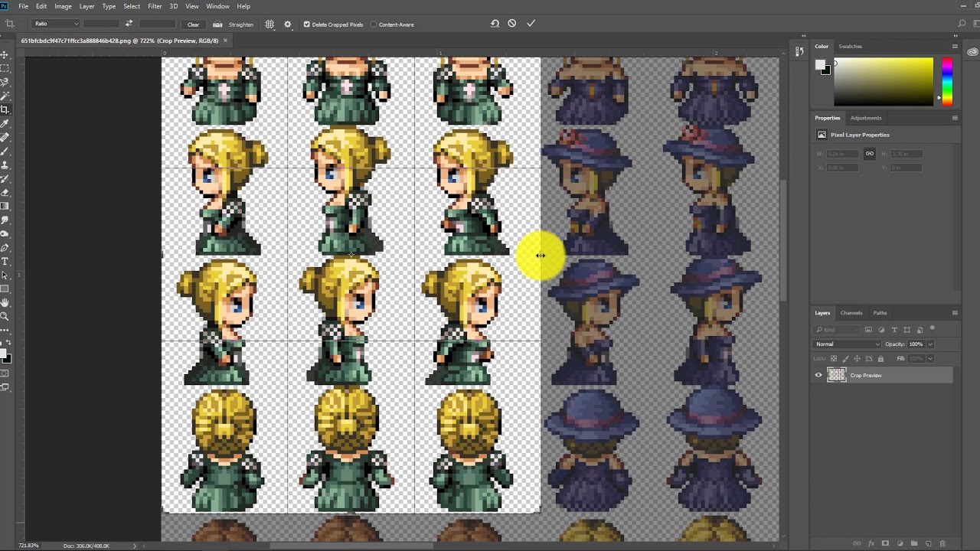Open the File menu

pyautogui.click(x=24, y=6)
